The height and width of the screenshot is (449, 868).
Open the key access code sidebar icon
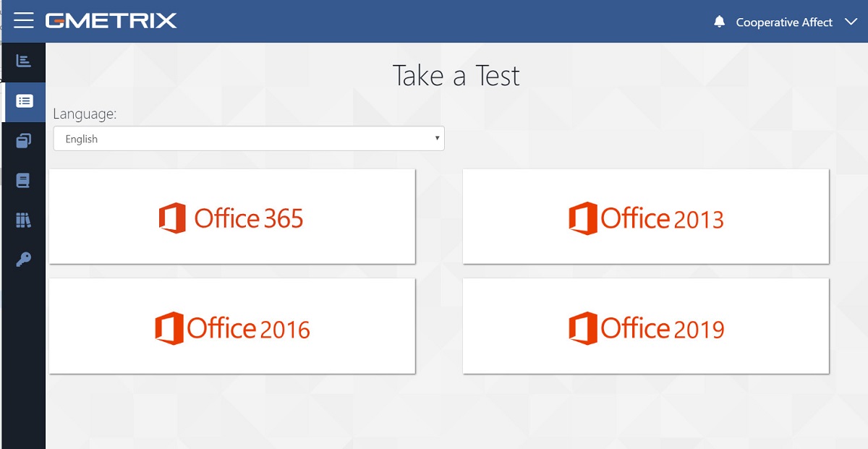coord(23,260)
